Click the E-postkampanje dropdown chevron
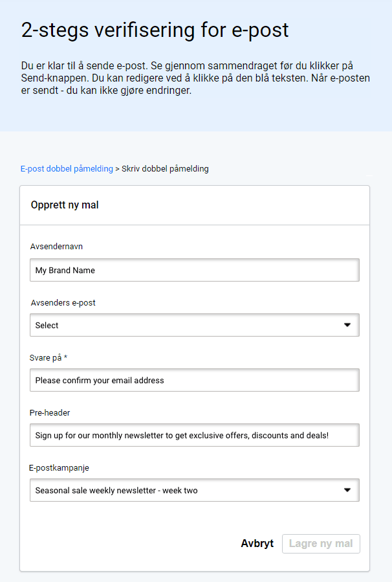Viewport: 392px width, 582px height. pos(348,490)
